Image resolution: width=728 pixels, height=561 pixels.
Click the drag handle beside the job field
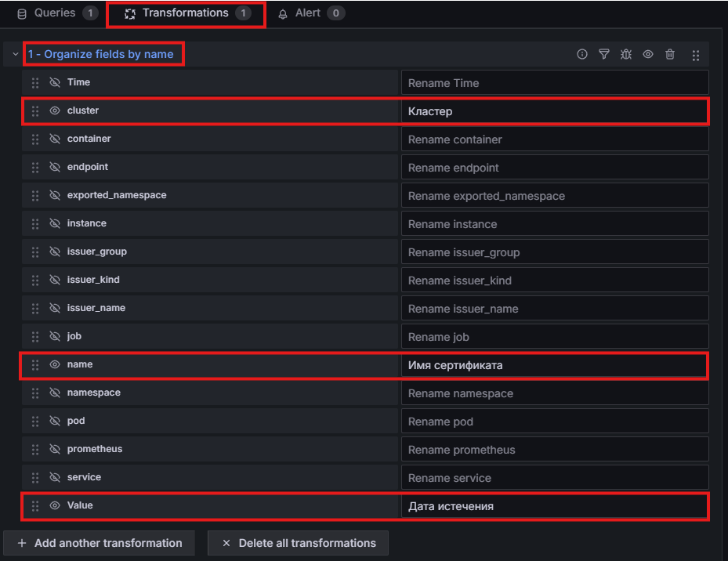(x=35, y=336)
